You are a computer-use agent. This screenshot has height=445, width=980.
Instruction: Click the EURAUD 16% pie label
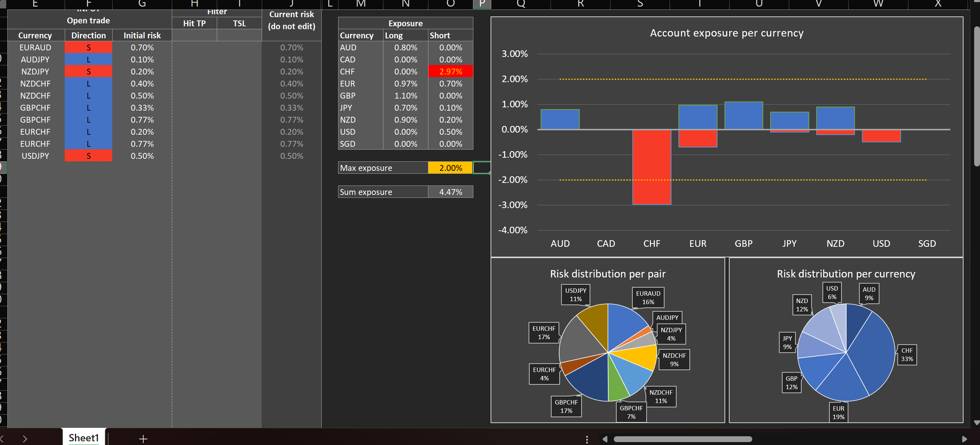tap(648, 298)
